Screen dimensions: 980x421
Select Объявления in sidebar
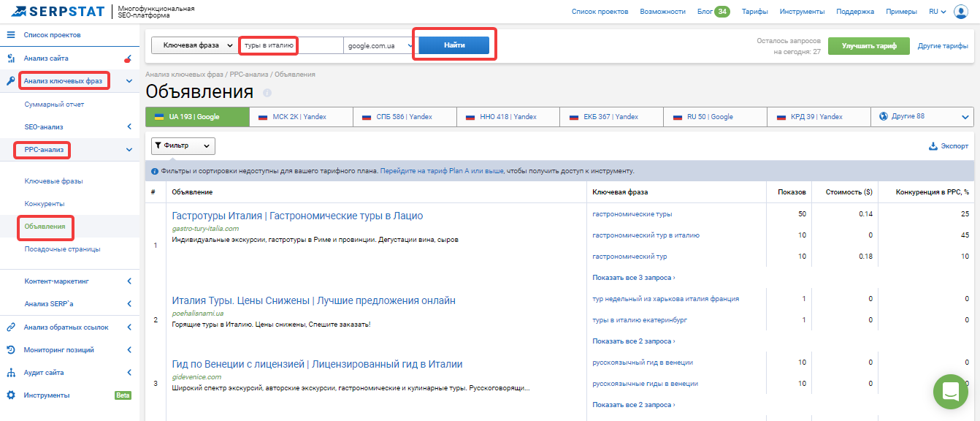click(45, 227)
